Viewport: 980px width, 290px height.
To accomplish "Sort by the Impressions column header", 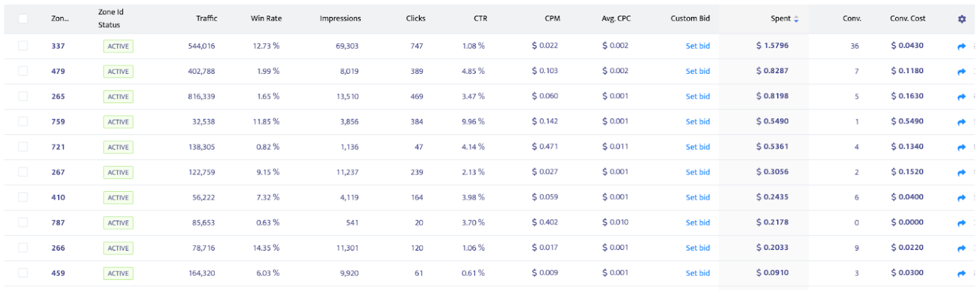I will [x=340, y=19].
